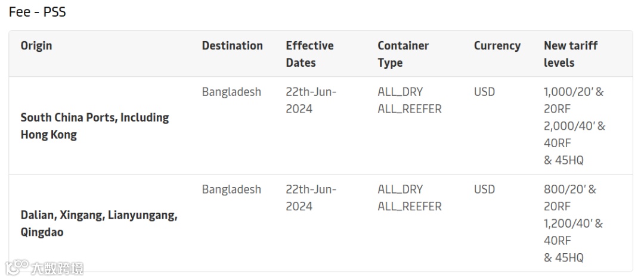Image resolution: width=644 pixels, height=280 pixels.
Task: Select the Dalian, Xingang, Lianyungang, Qingdao cell
Action: point(99,223)
